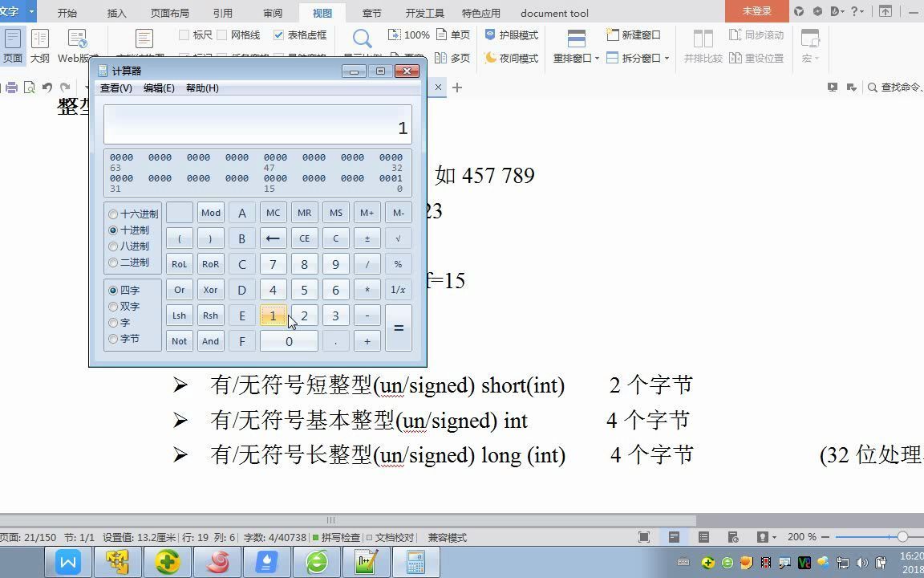
Task: Click the zoom slider handle in status bar
Action: tap(902, 537)
